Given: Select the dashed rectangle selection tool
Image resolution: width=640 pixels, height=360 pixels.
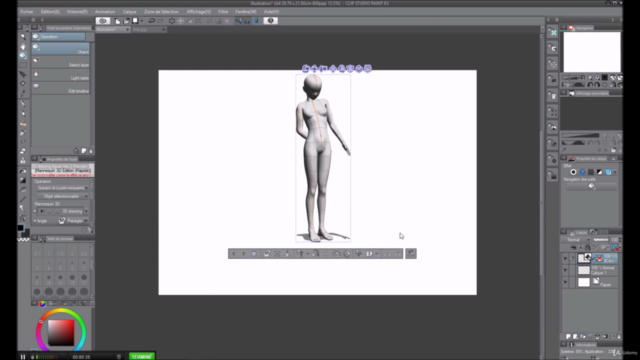Looking at the screenshot, I should [x=23, y=65].
